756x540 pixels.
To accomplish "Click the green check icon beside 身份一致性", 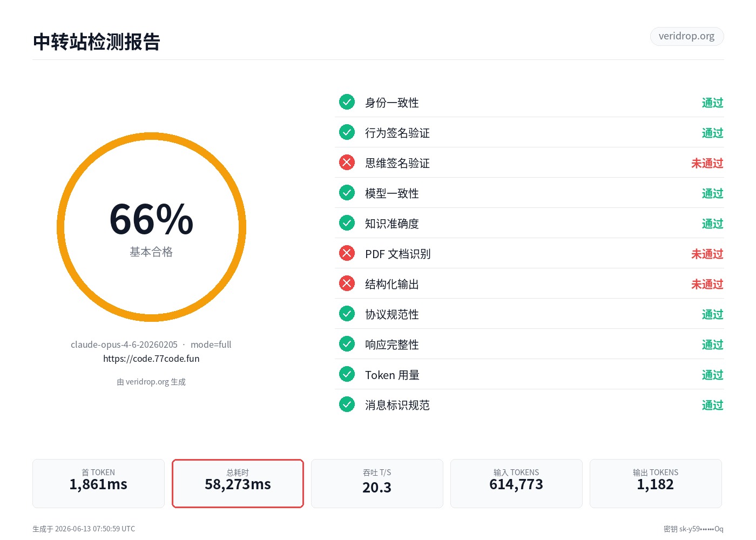I will [x=347, y=102].
